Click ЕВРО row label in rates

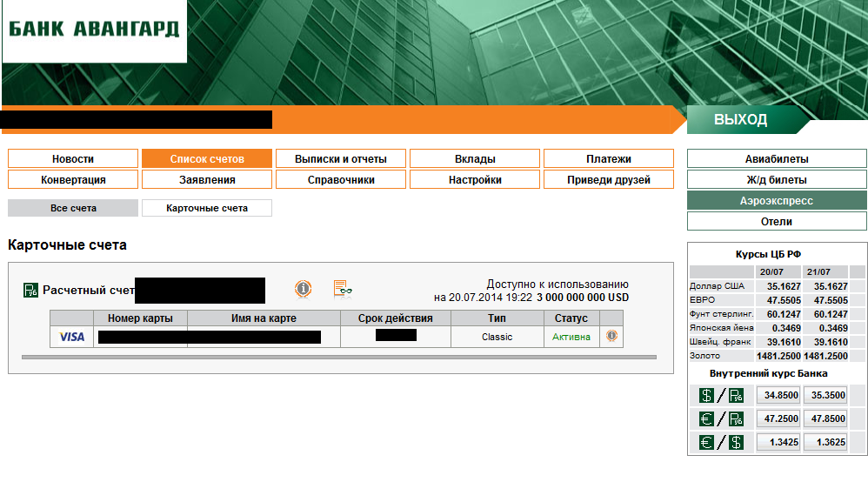pyautogui.click(x=703, y=299)
